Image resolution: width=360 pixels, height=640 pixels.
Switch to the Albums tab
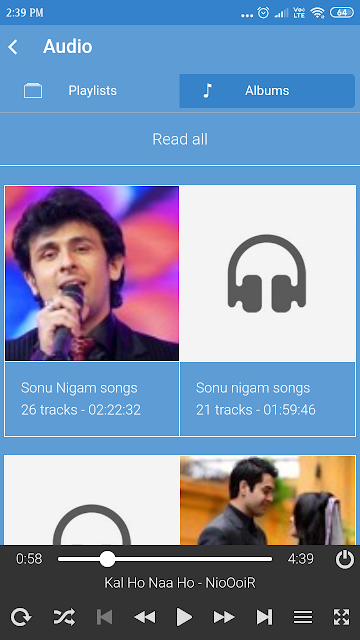pyautogui.click(x=267, y=91)
